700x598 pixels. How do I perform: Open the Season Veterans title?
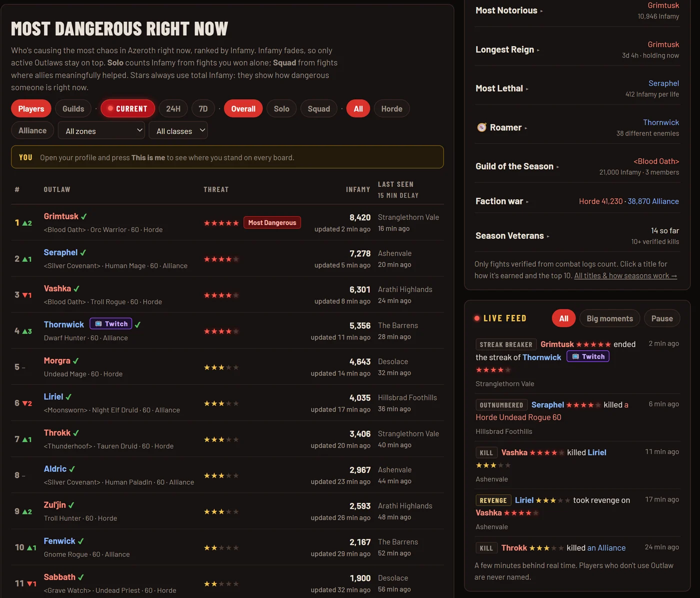(x=512, y=235)
